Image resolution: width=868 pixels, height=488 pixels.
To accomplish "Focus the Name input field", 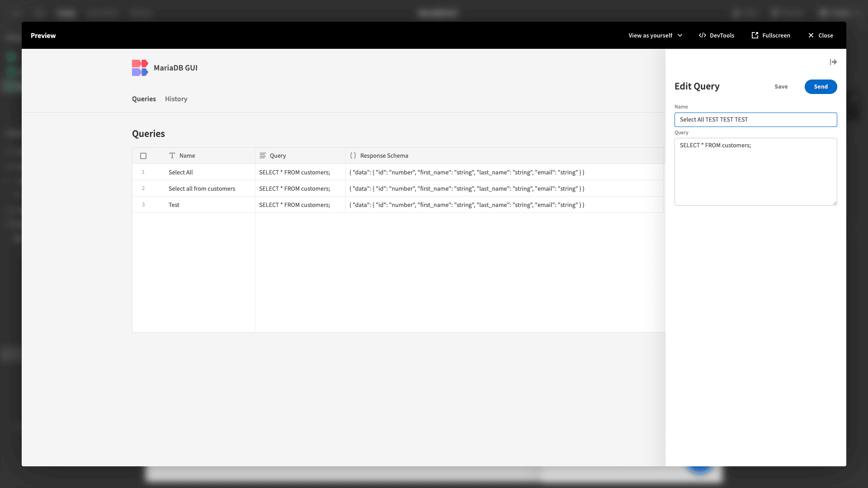I will tap(755, 120).
